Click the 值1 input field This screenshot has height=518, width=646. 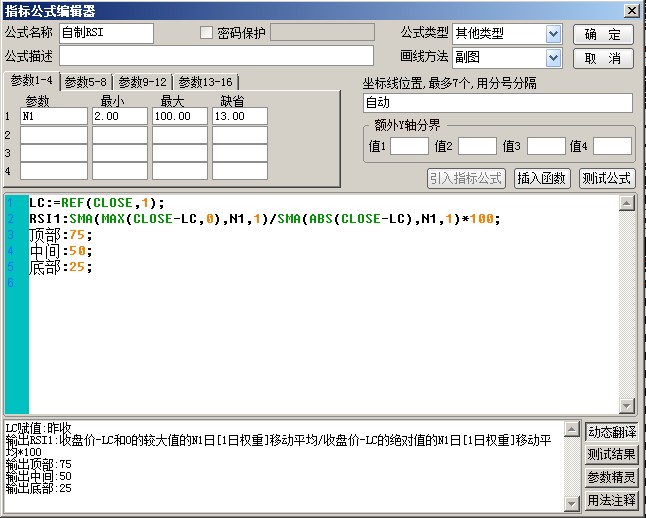click(409, 146)
